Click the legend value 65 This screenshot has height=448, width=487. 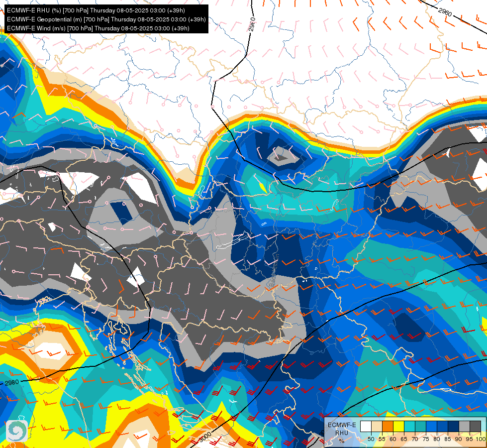pos(404,439)
